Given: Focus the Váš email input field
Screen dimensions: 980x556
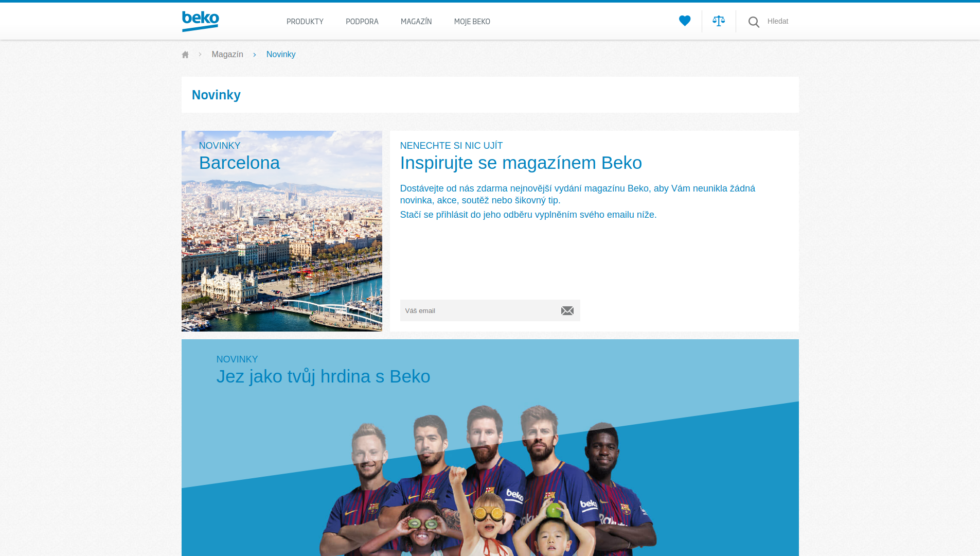Looking at the screenshot, I should point(478,310).
